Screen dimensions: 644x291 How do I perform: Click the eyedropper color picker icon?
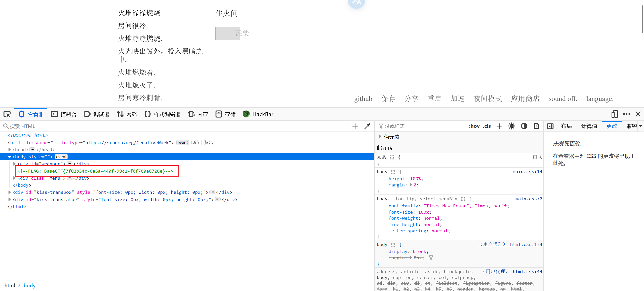tap(367, 126)
